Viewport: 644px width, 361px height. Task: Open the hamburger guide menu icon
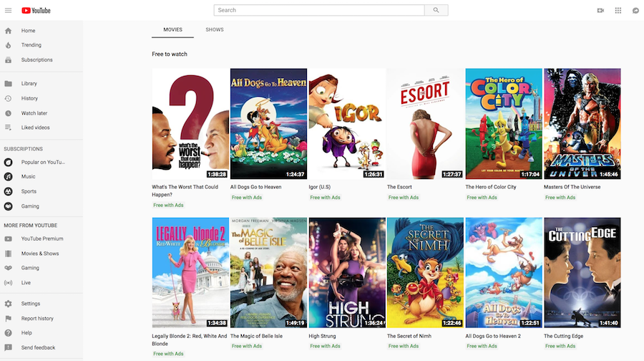tap(9, 11)
